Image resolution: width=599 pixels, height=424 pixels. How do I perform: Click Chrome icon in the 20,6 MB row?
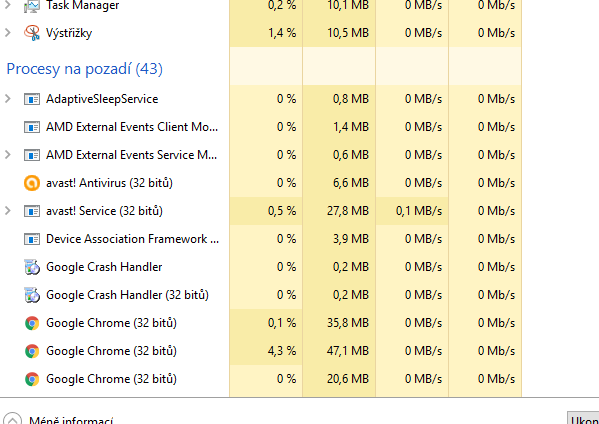tap(32, 379)
